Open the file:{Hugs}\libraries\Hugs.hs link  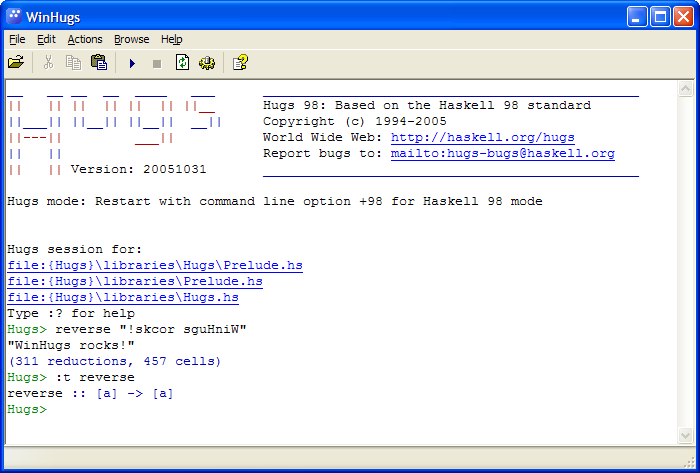[x=123, y=298]
